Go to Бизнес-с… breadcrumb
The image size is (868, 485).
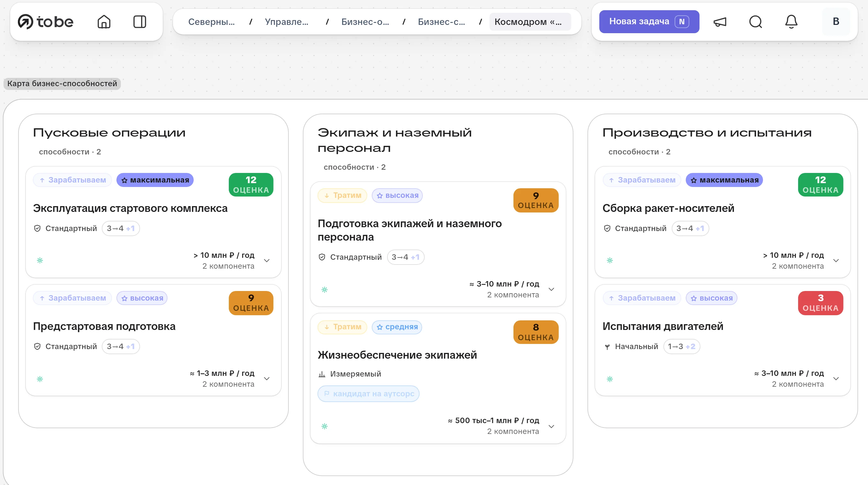pyautogui.click(x=441, y=22)
